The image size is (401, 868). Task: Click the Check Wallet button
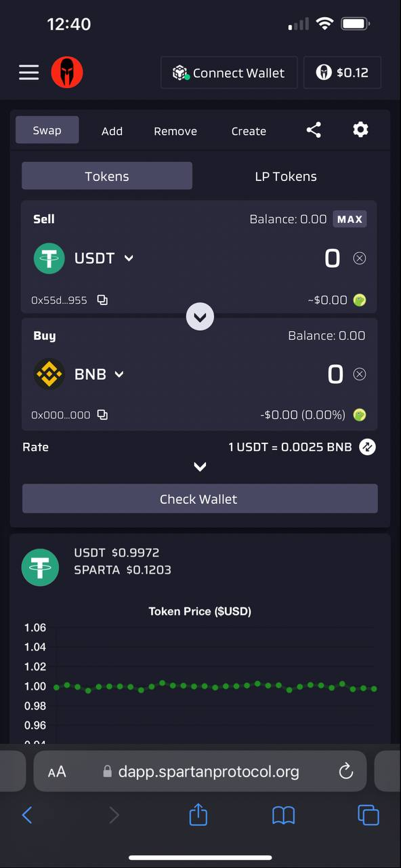coord(200,499)
